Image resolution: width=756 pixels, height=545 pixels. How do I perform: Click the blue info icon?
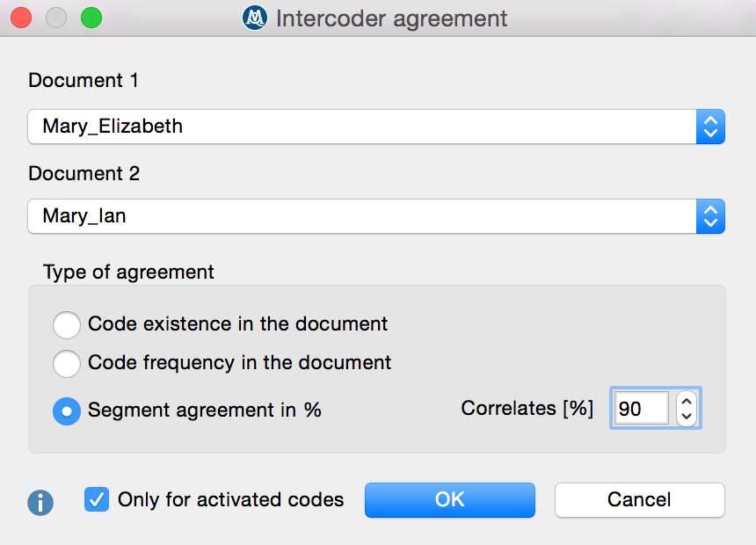[x=40, y=502]
